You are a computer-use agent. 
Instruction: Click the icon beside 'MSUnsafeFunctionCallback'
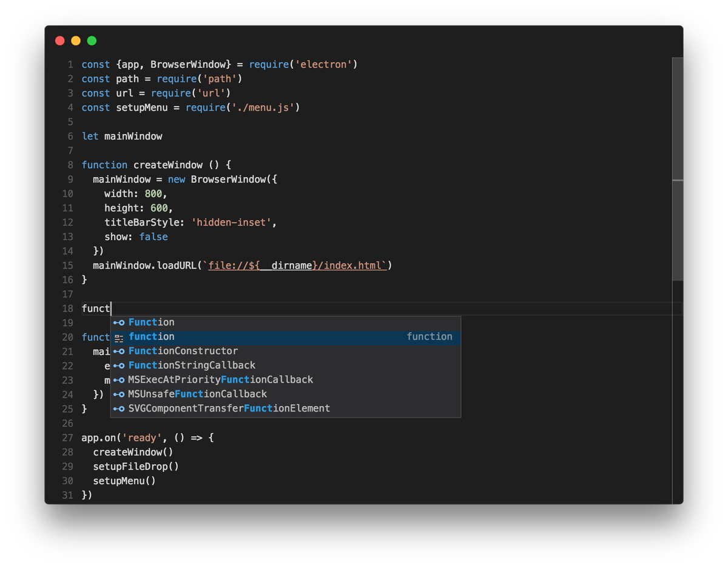[x=119, y=395]
